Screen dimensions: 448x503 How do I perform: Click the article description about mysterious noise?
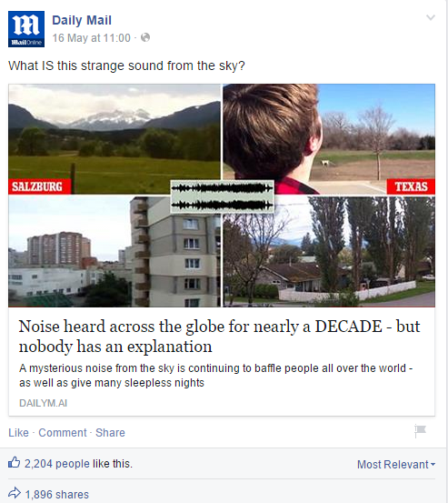pyautogui.click(x=215, y=376)
